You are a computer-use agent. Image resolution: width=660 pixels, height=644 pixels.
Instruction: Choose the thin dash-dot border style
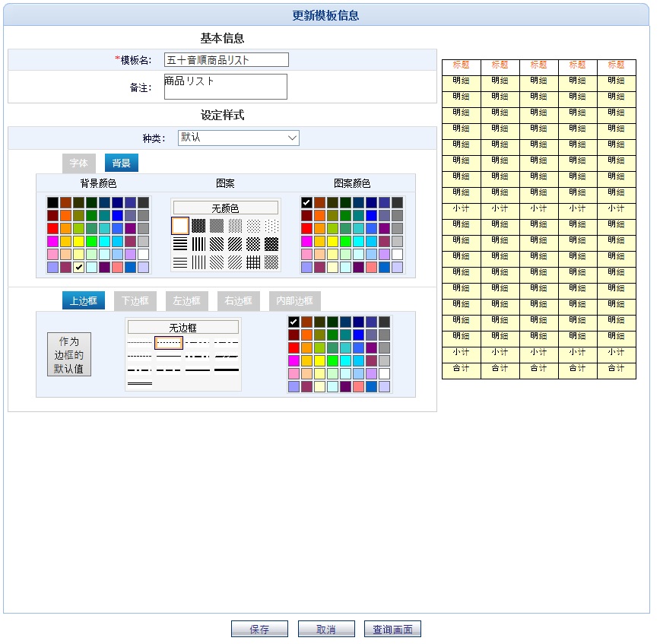(x=227, y=343)
